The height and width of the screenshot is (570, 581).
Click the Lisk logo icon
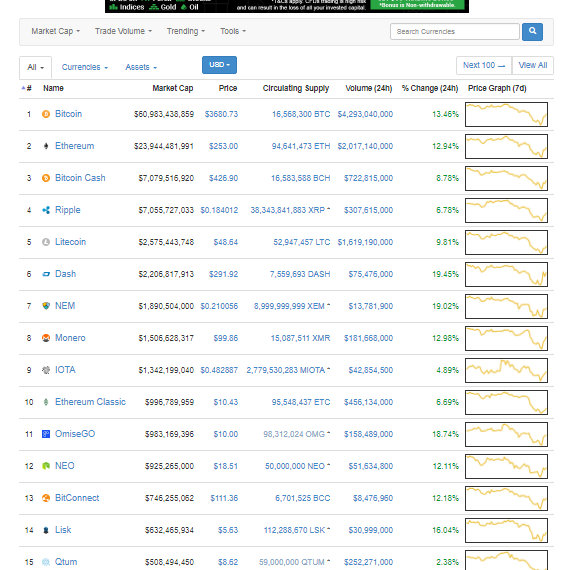[x=46, y=530]
